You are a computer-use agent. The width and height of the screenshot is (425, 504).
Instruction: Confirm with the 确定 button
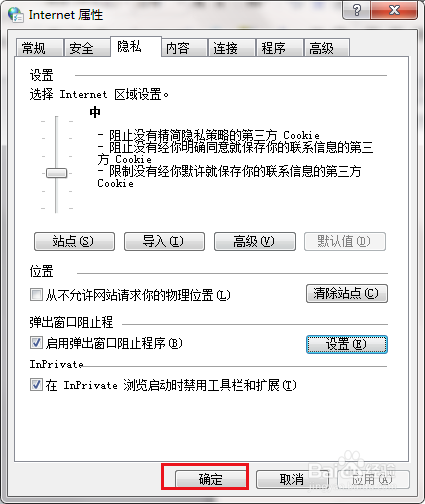click(x=211, y=479)
